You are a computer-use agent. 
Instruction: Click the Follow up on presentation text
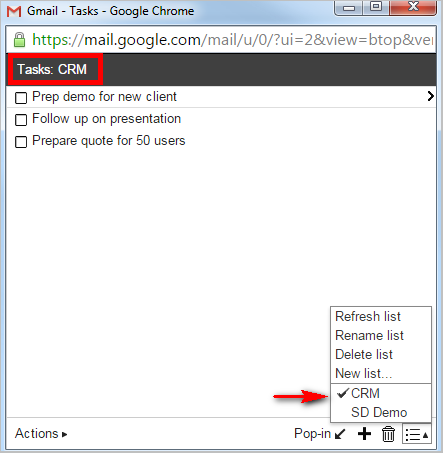coord(106,119)
